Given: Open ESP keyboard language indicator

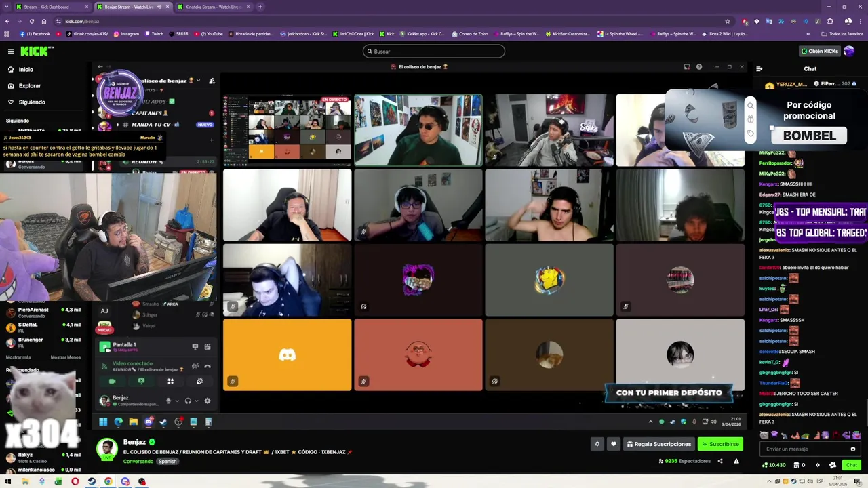Looking at the screenshot, I should [x=820, y=481].
